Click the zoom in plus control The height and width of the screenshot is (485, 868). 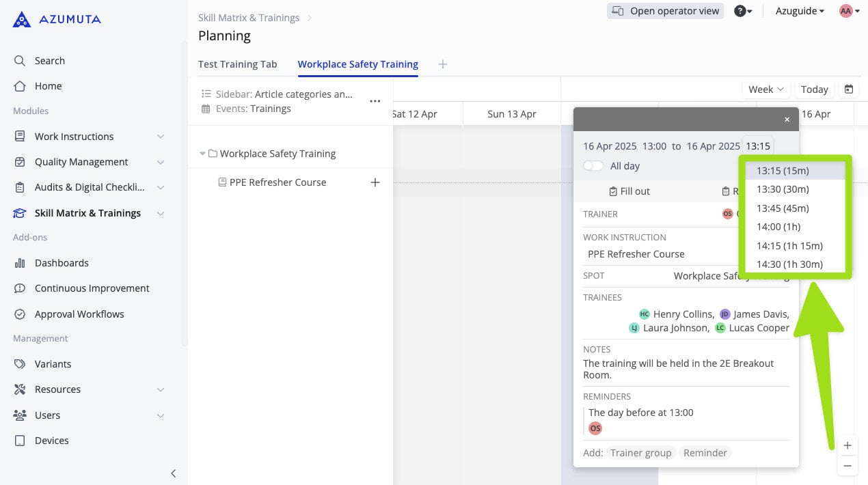(x=847, y=445)
